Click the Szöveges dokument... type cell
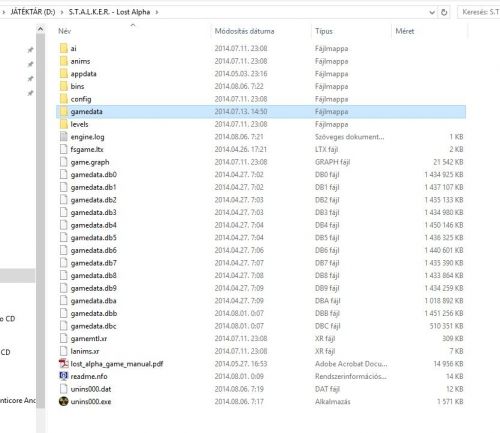Image resolution: width=500 pixels, height=433 pixels. click(349, 137)
